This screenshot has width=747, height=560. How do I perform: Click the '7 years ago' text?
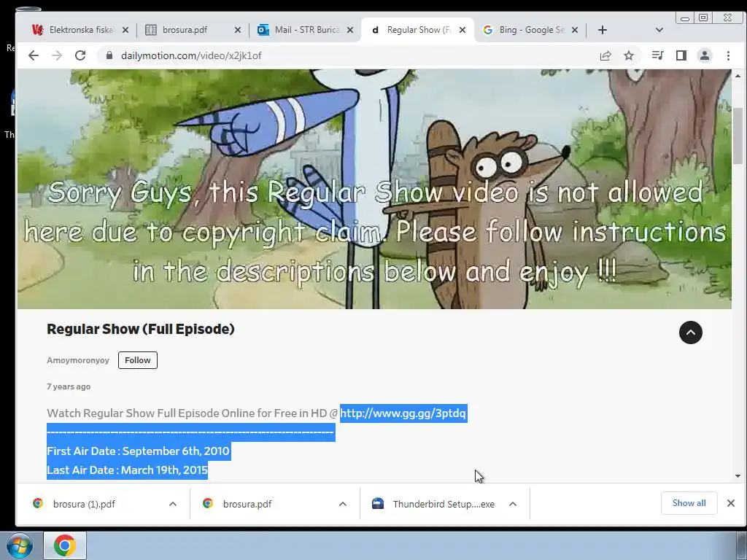[69, 386]
